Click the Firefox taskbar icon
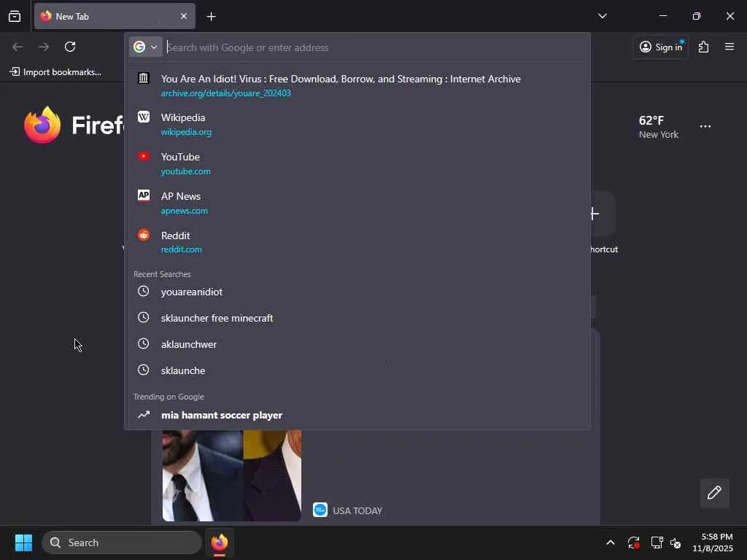 pyautogui.click(x=220, y=542)
